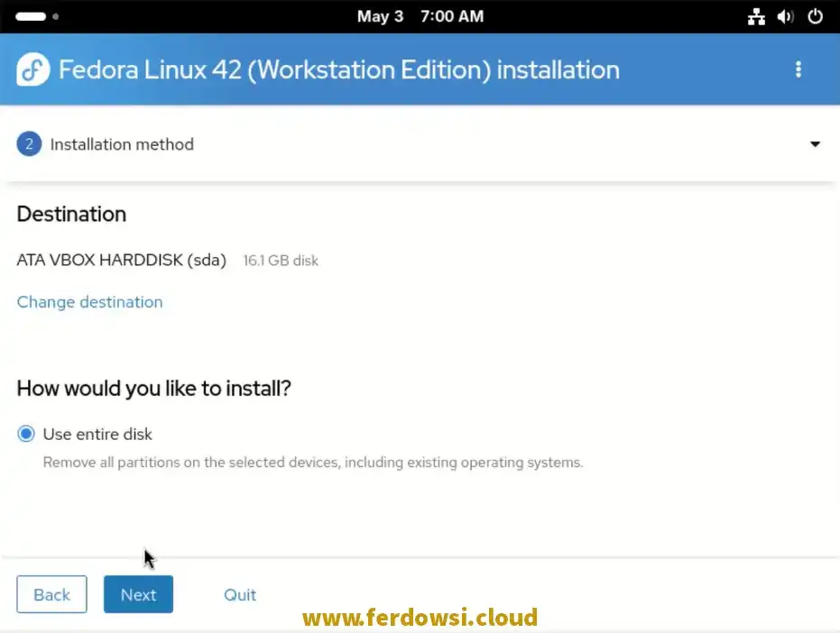Viewport: 840px width, 633px height.
Task: Click the Installation method step title
Action: [x=122, y=144]
